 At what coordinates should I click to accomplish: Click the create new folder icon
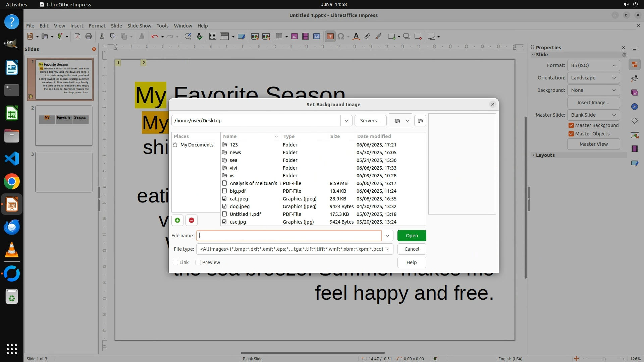coord(420,121)
